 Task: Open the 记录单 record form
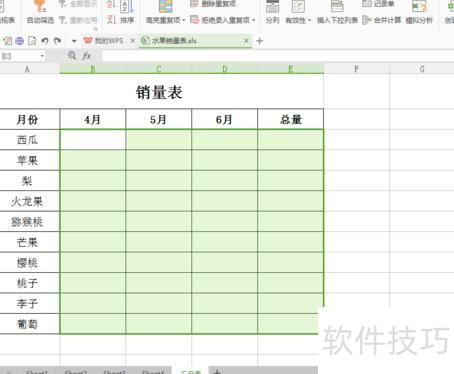pos(378,4)
